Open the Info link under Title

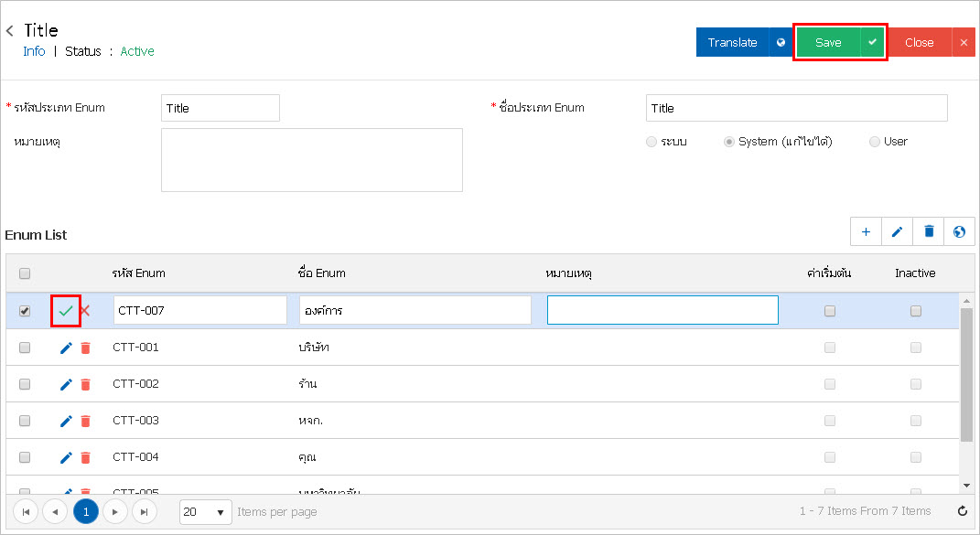(34, 51)
